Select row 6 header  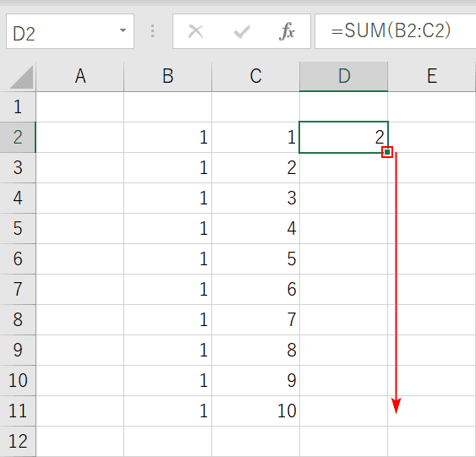[18, 259]
